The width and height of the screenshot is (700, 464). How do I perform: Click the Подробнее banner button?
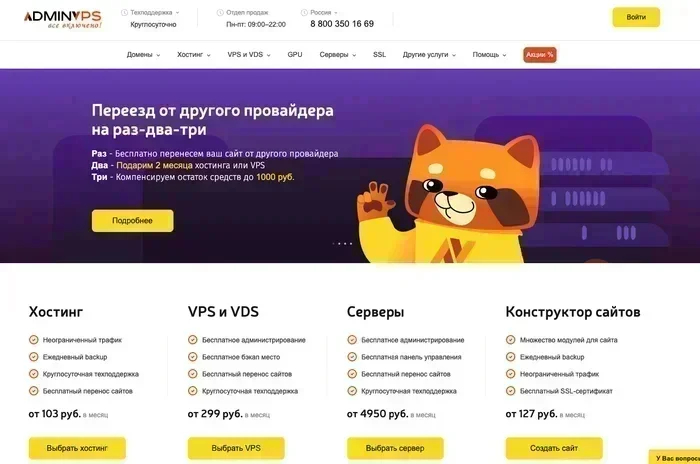pos(133,221)
